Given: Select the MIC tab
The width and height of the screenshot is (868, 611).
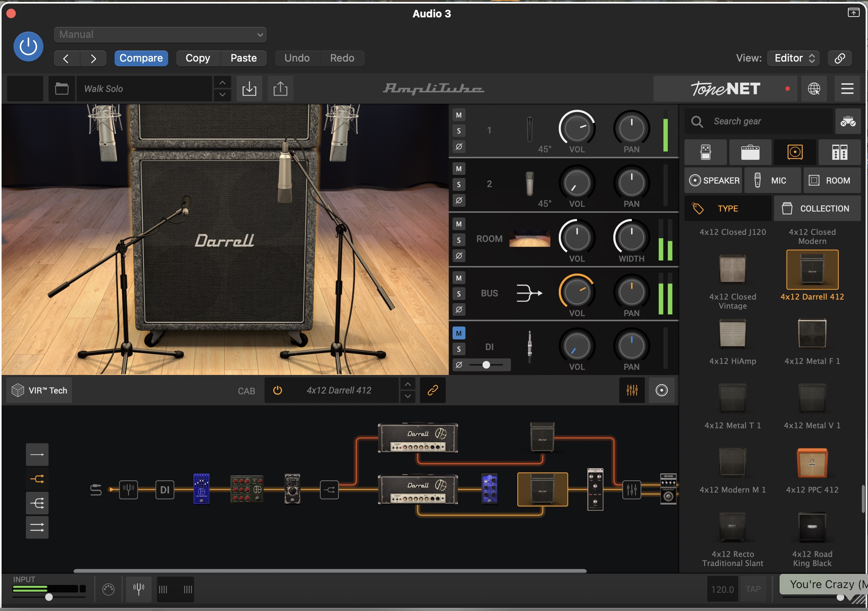Looking at the screenshot, I should pyautogui.click(x=772, y=180).
